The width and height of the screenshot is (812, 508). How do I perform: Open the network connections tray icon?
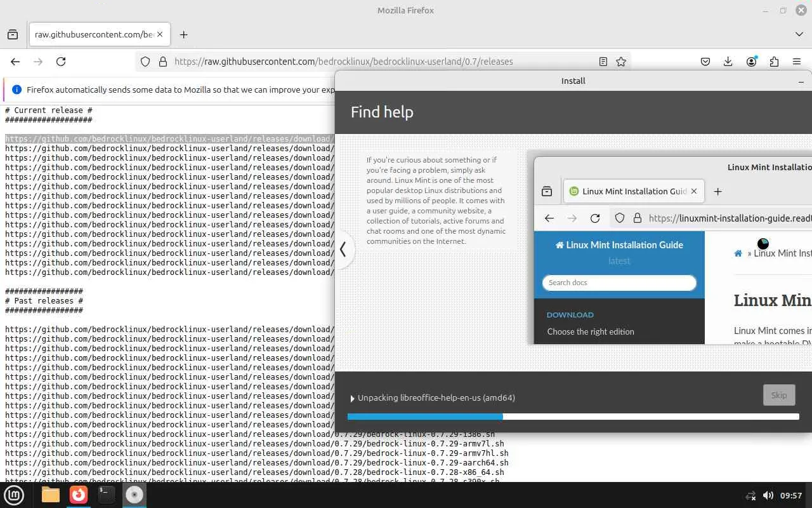(x=750, y=495)
